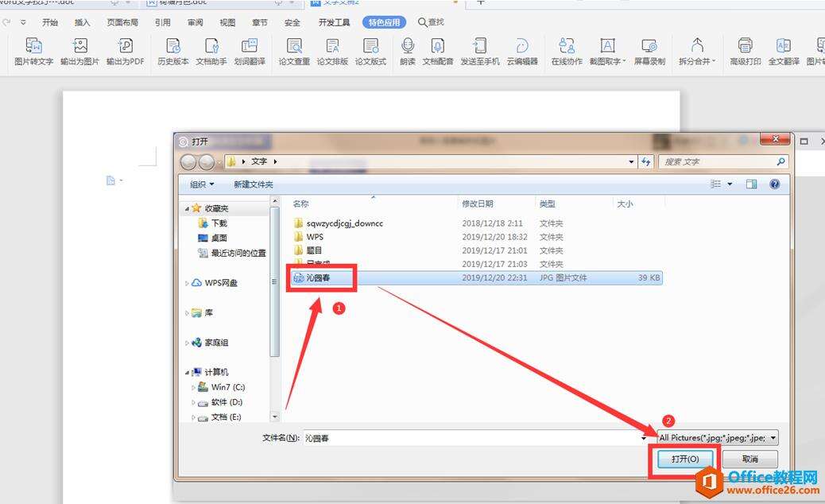Select the Win7 (C:) drive
Viewport: 825px width, 504px height.
click(222, 387)
